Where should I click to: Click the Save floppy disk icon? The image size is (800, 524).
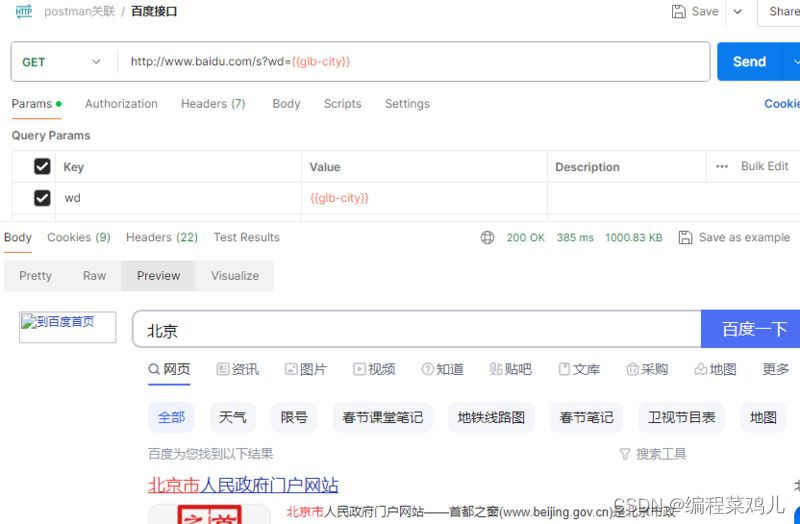point(679,11)
